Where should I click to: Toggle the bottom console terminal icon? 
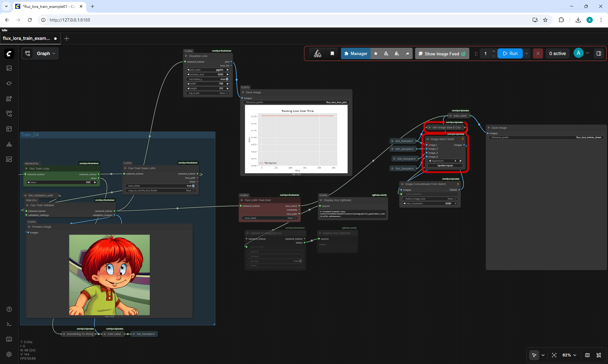tap(9, 324)
